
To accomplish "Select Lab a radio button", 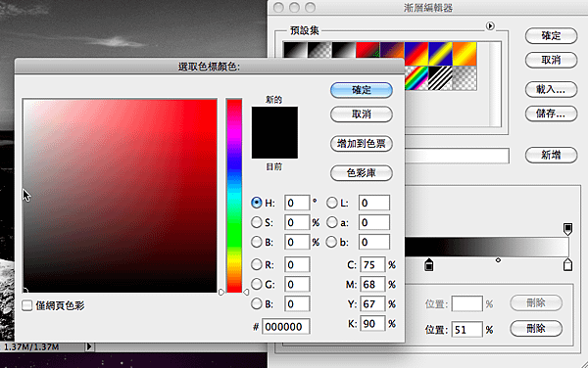I will (332, 222).
